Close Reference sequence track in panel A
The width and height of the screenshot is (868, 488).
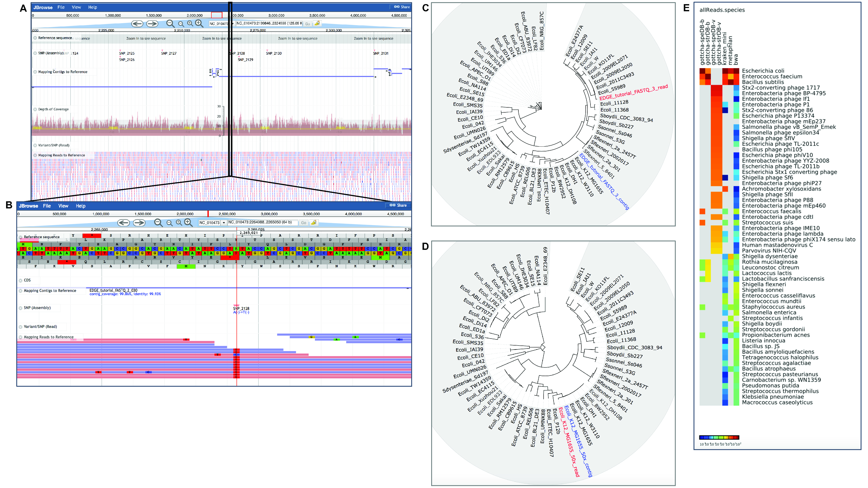[35, 38]
